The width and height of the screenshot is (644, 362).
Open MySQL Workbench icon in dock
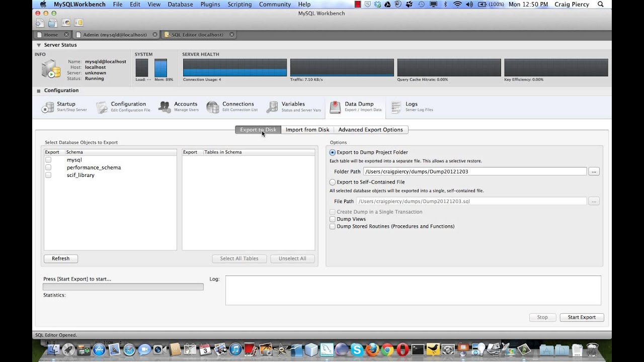click(x=327, y=349)
